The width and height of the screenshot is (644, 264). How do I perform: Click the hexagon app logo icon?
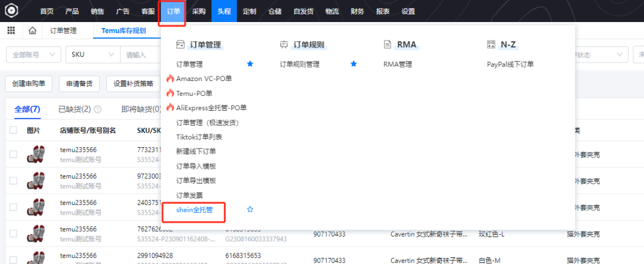point(11,11)
